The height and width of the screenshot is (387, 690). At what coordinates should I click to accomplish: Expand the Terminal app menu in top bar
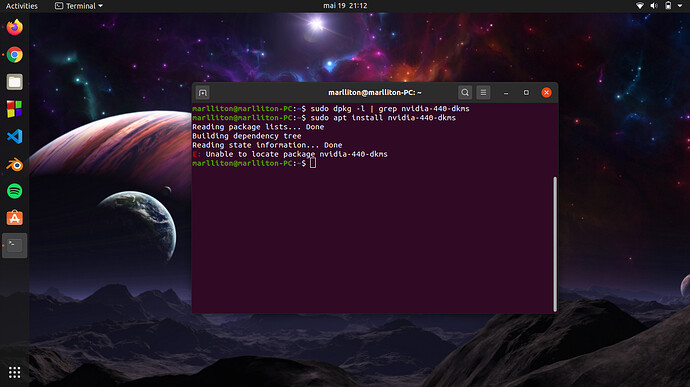(x=79, y=6)
